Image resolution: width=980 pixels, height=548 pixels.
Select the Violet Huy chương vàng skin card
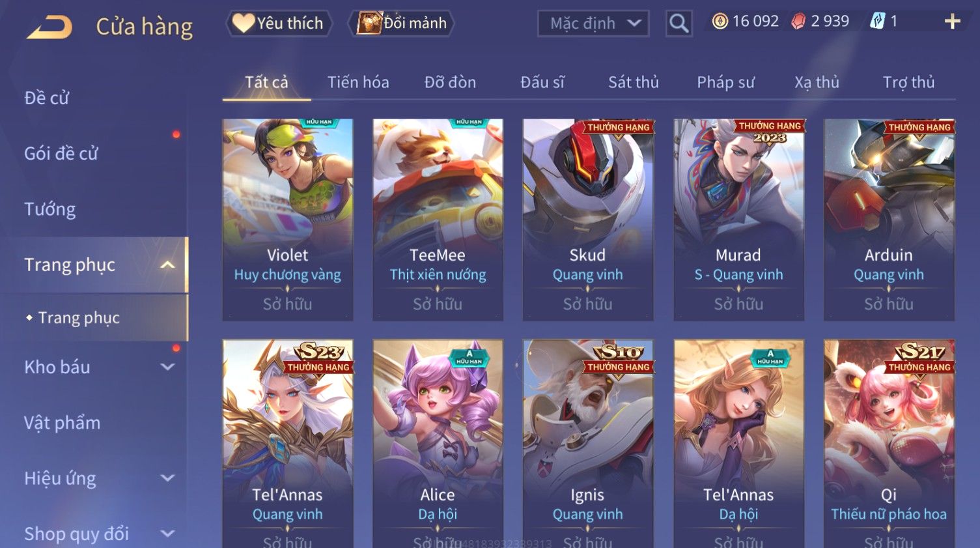click(288, 220)
